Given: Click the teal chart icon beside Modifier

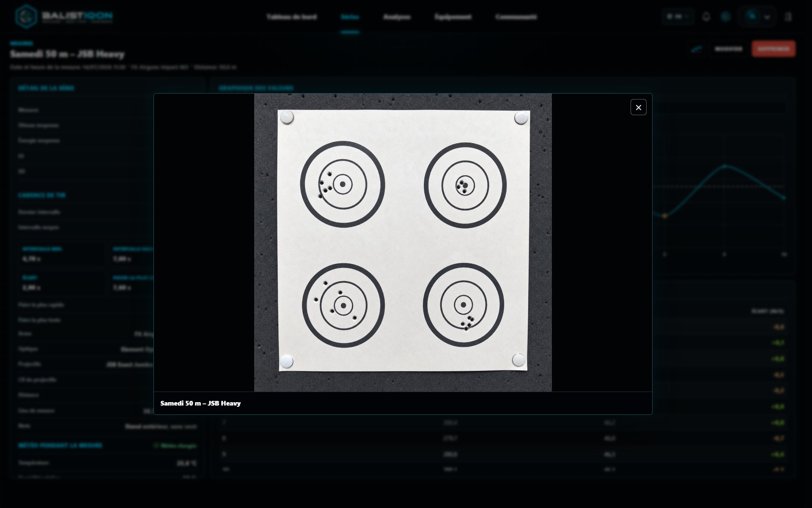Looking at the screenshot, I should pos(697,49).
